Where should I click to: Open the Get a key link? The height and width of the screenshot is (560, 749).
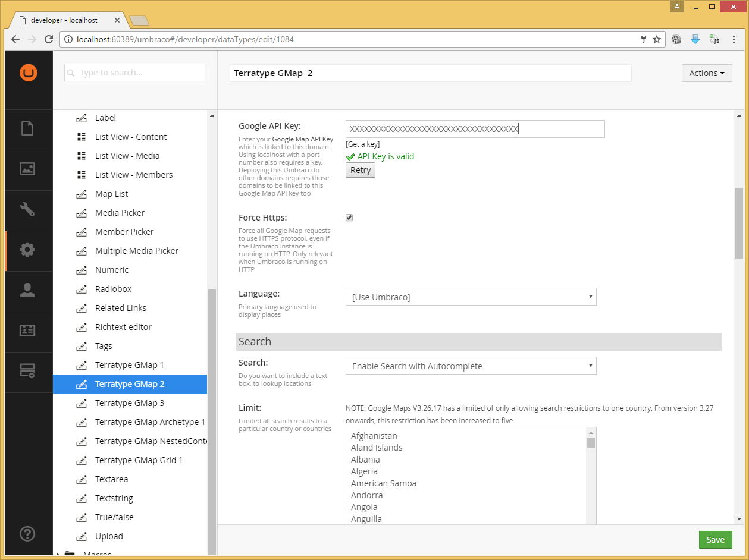click(x=362, y=144)
